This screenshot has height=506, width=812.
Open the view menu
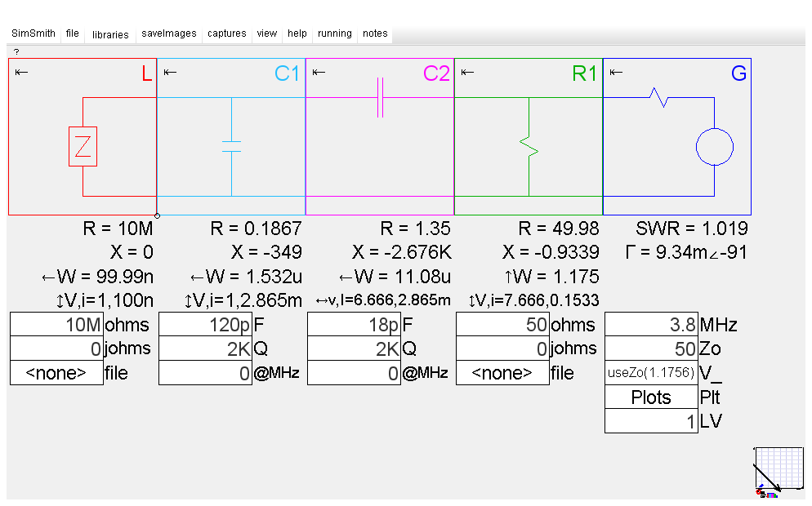click(266, 33)
